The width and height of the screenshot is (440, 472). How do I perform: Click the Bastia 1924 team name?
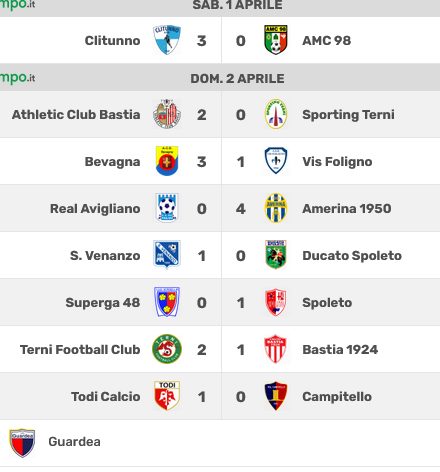(x=340, y=349)
